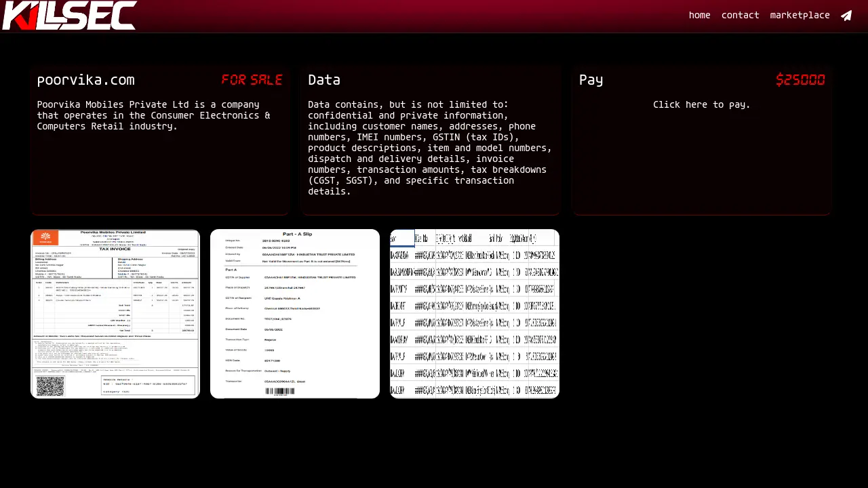This screenshot has width=868, height=488.
Task: Open the spreadsheet preview thumbnail
Action: tap(475, 313)
